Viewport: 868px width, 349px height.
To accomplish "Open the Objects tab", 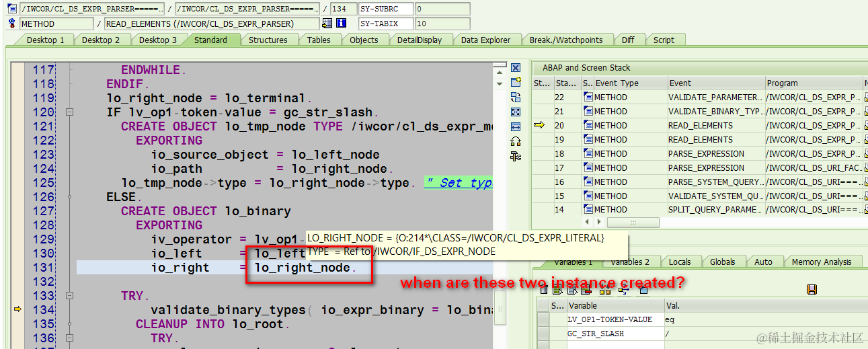I will 364,40.
